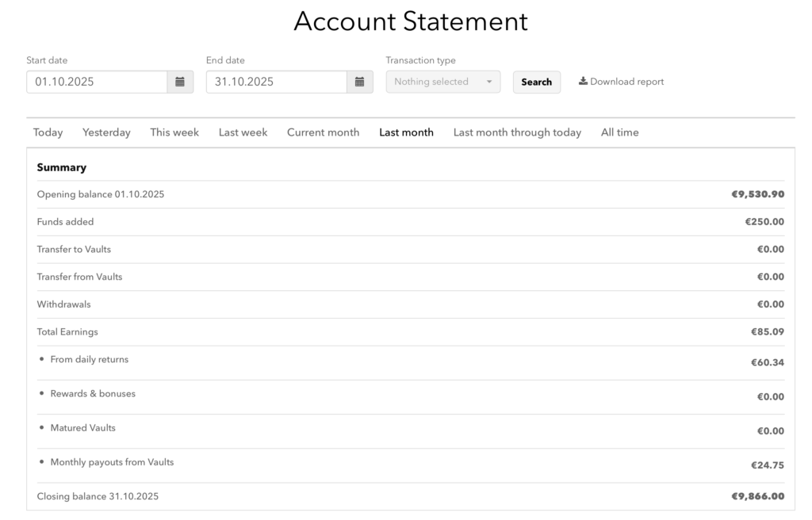Click into the Start date field
The image size is (812, 520).
tap(96, 82)
